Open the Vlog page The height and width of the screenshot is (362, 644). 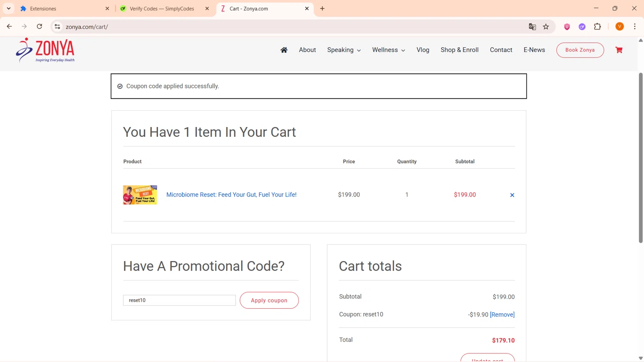(423, 50)
